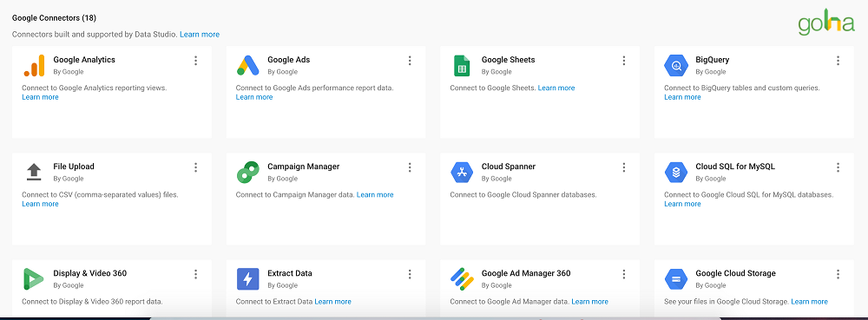Select the Google Analytics connector title
This screenshot has width=868, height=320.
click(84, 60)
